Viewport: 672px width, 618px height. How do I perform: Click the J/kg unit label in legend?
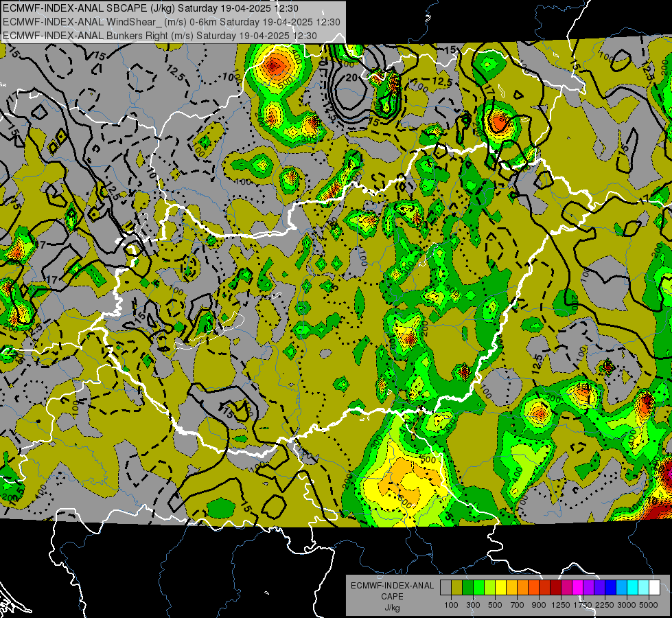[392, 608]
